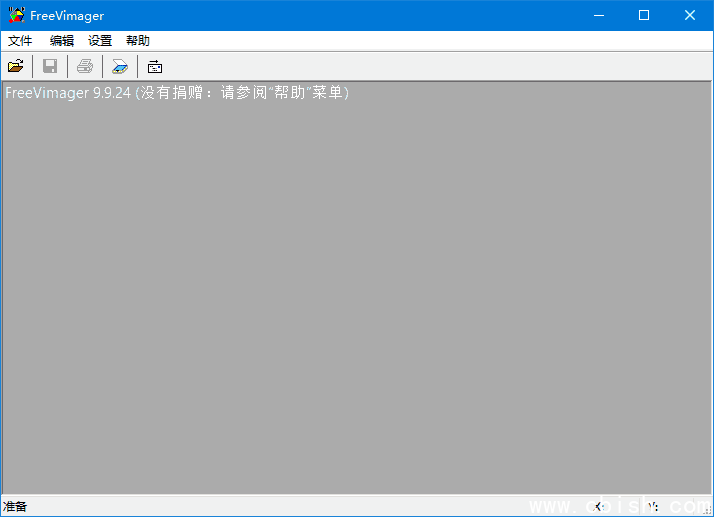Click the Save floppy disk icon
The height and width of the screenshot is (517, 714).
pos(50,67)
